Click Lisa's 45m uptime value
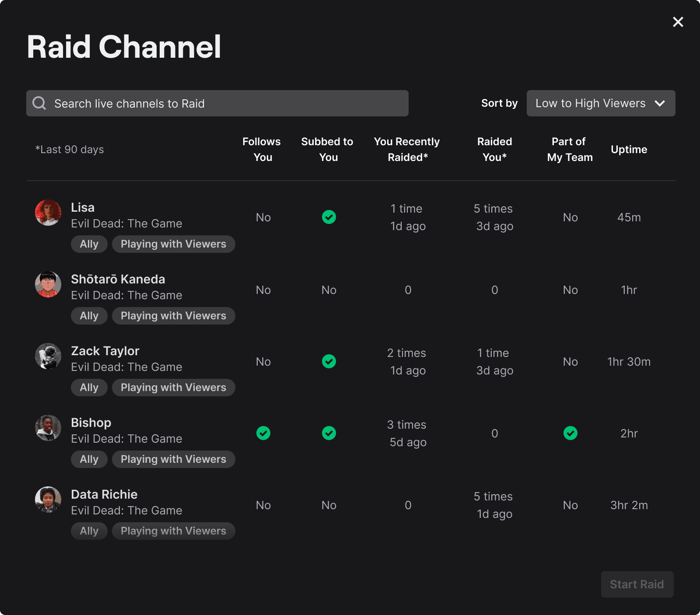Screen dimensions: 700x615 tap(629, 217)
